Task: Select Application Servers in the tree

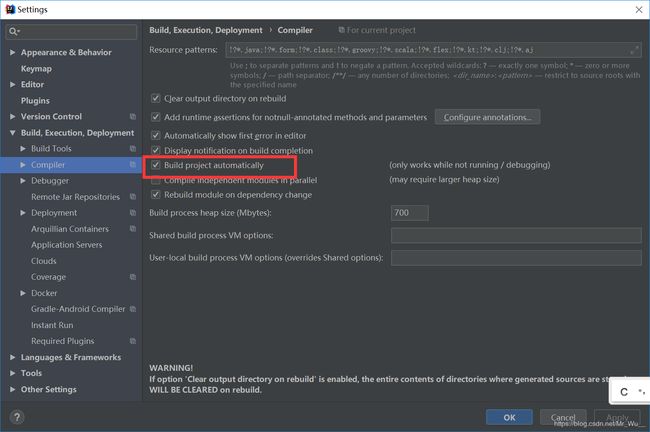Action: 66,245
